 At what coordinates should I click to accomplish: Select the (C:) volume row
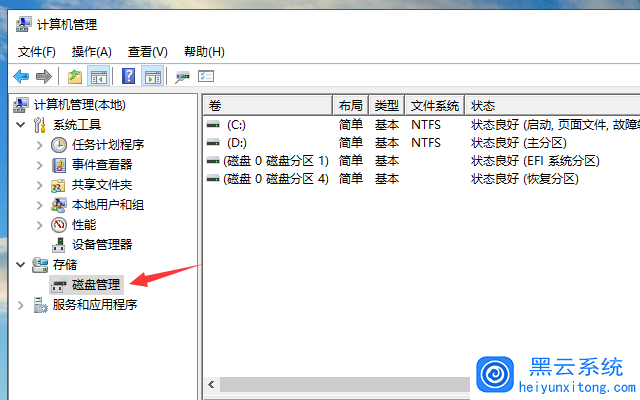422,124
